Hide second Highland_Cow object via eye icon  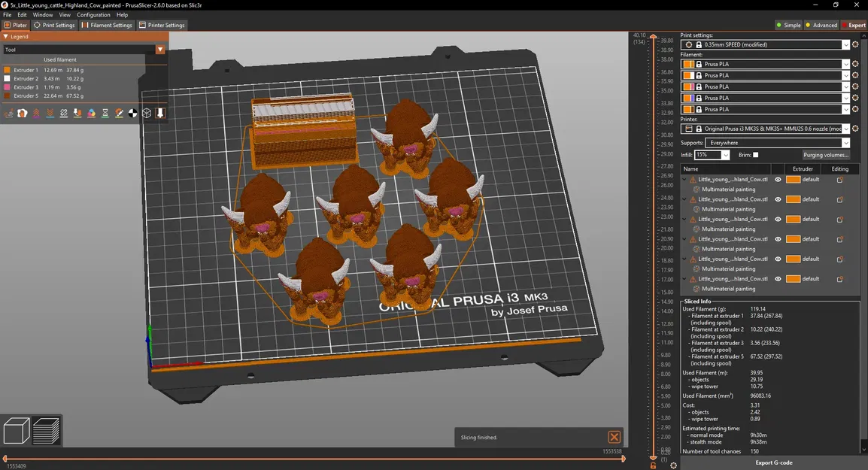coord(778,199)
